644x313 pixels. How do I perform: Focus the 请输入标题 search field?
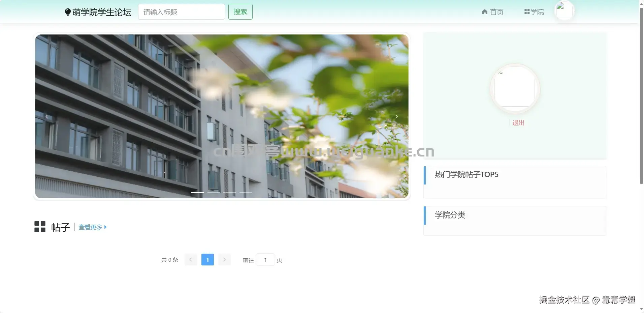[x=182, y=12]
